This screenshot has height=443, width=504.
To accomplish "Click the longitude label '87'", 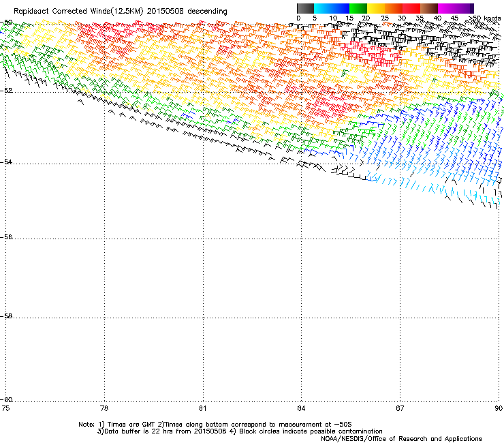I will (x=400, y=408).
